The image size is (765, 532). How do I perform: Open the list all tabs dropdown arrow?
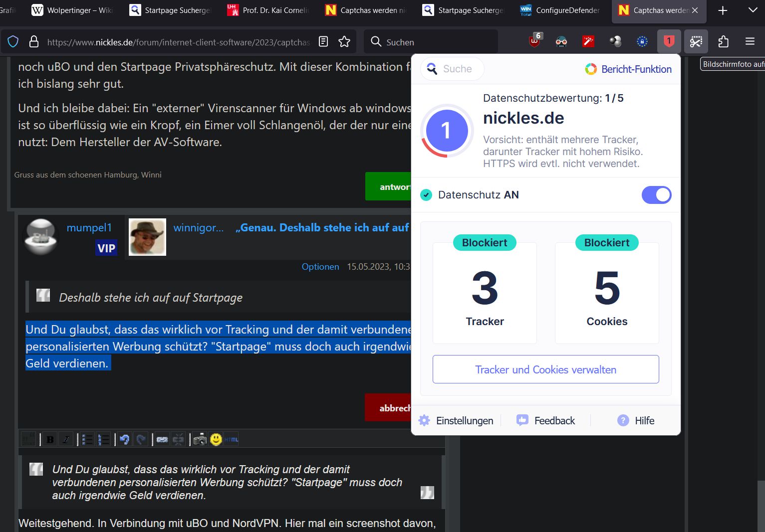click(753, 10)
